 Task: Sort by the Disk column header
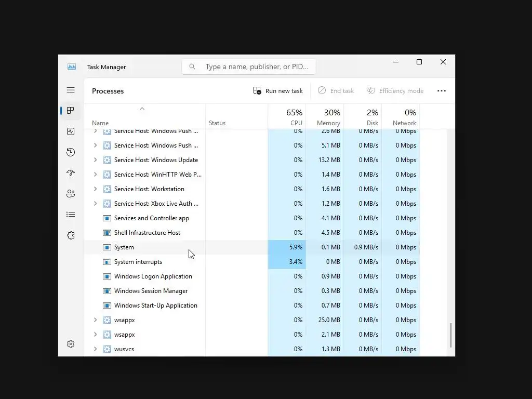(363, 117)
